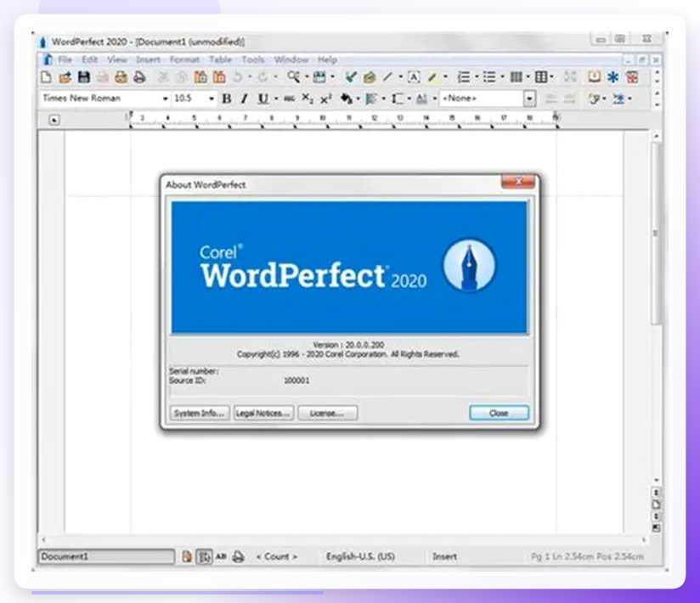Open a file using folder icon
700x603 pixels.
pyautogui.click(x=65, y=77)
